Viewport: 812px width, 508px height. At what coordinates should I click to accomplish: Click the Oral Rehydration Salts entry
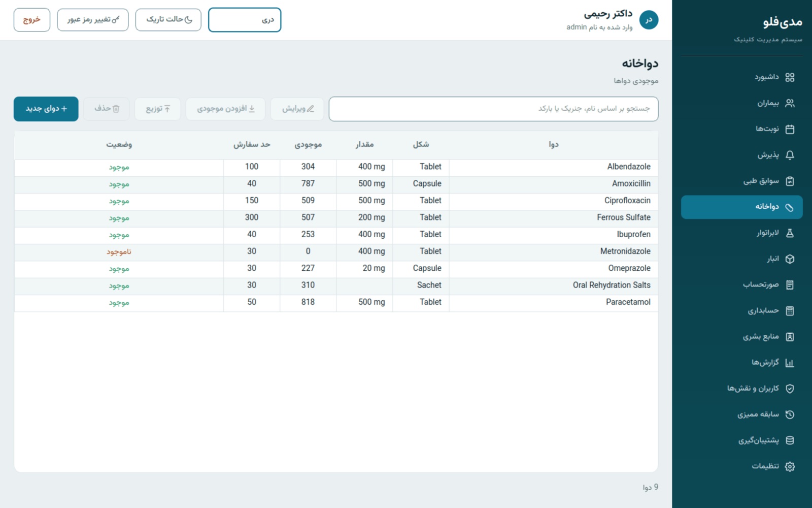click(612, 285)
